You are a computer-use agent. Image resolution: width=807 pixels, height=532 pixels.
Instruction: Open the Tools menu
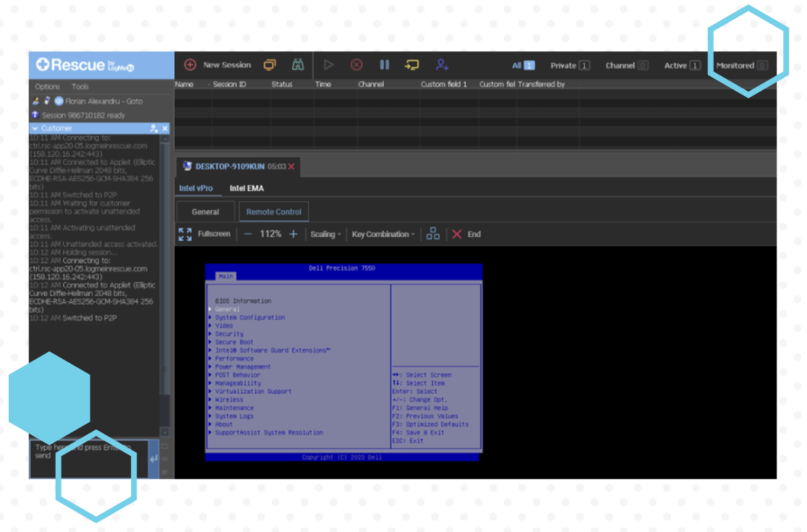coord(80,87)
